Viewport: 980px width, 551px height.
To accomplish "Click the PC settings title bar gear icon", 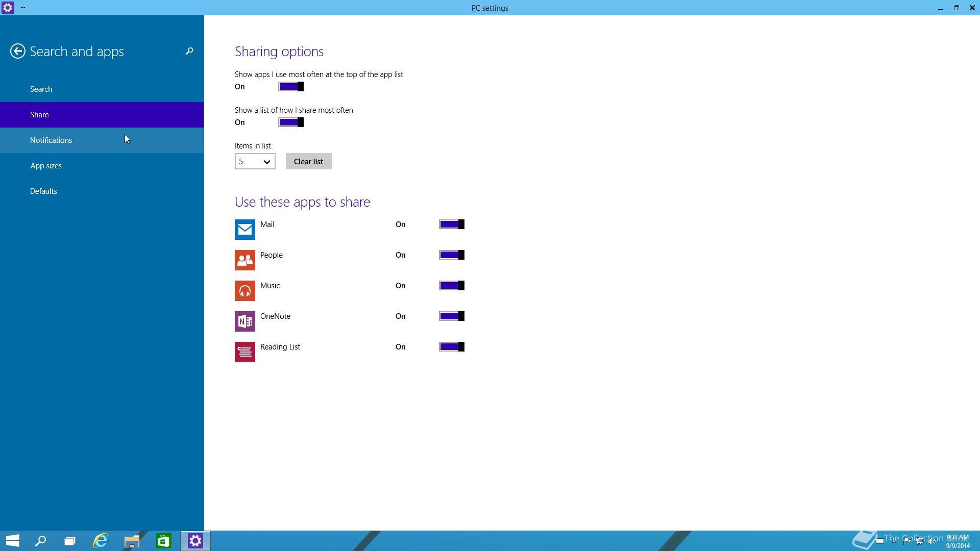I will point(8,8).
